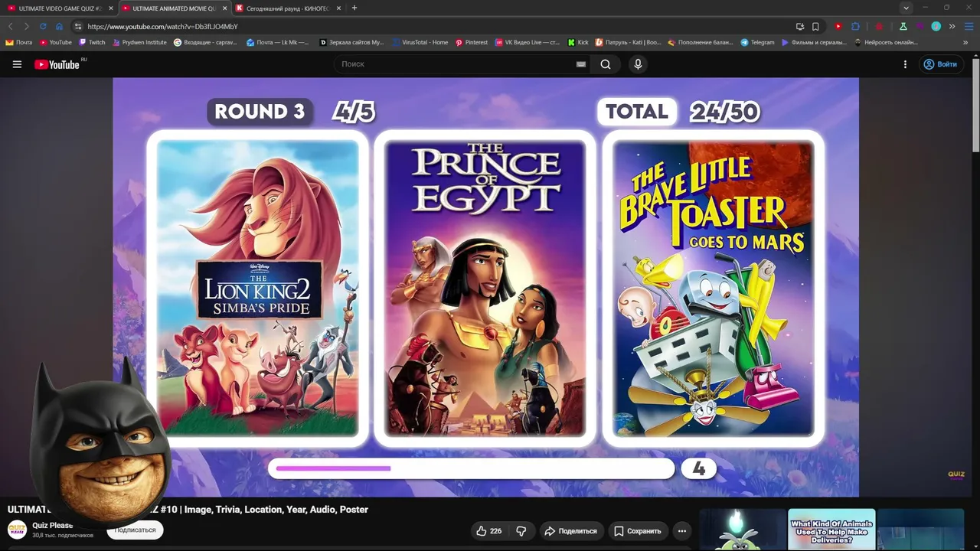This screenshot has height=551, width=980.
Task: Start voice search with microphone icon
Action: pyautogui.click(x=638, y=64)
